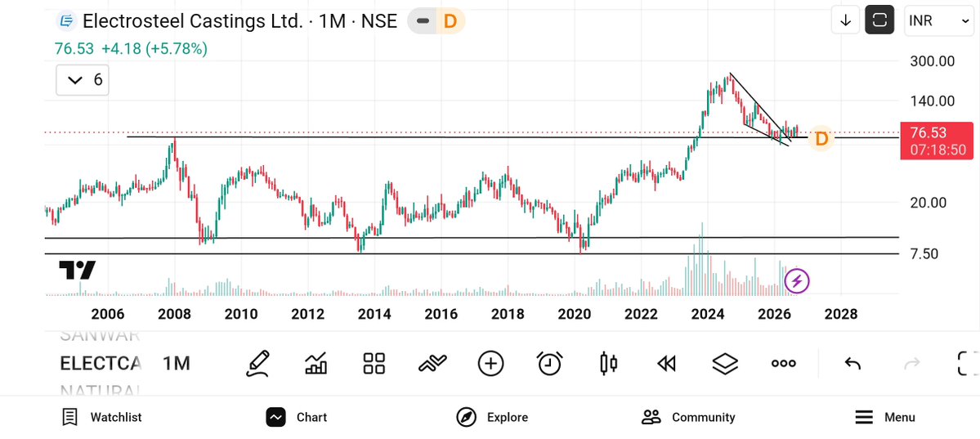Open the compare symbols line icon

tap(432, 363)
